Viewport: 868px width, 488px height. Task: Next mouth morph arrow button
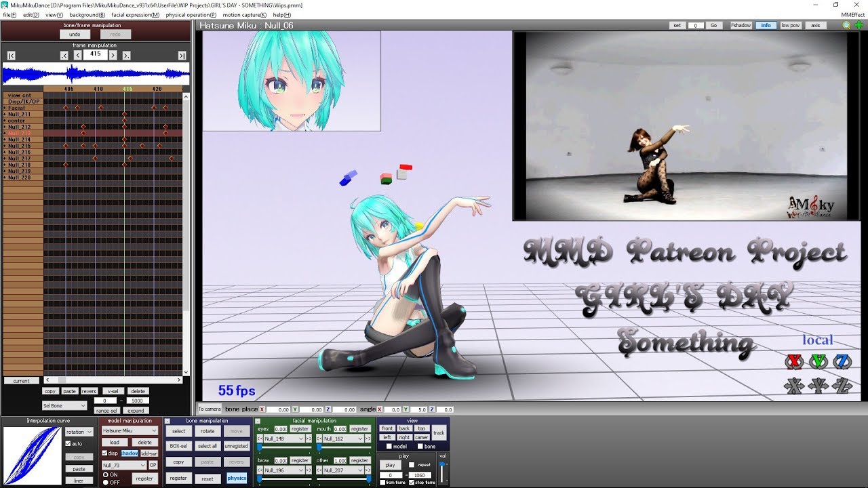click(x=369, y=439)
